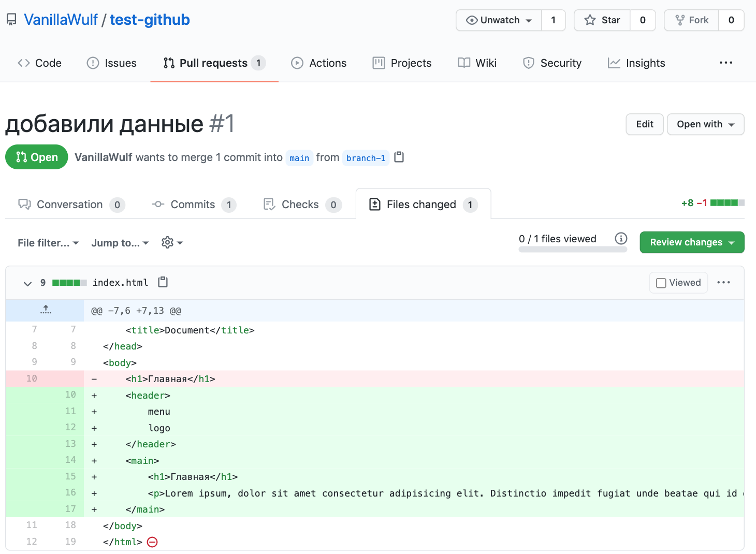This screenshot has height=554, width=756.
Task: Click the main base branch link
Action: tap(299, 158)
